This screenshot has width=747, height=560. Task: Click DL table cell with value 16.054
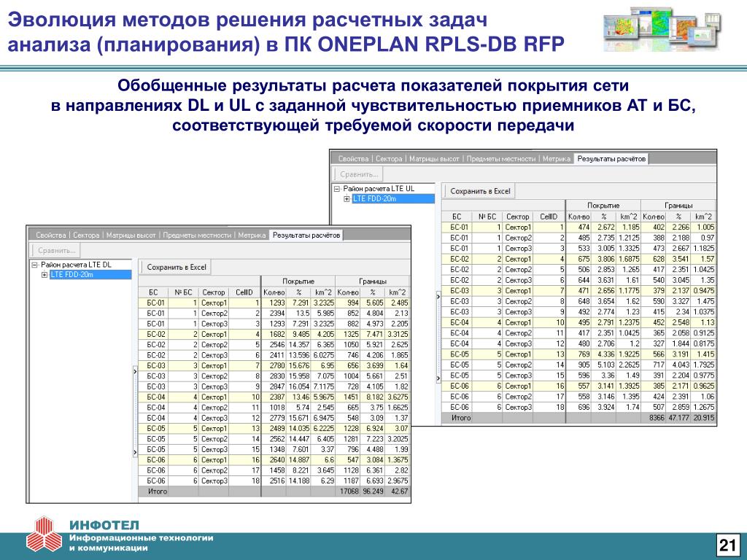(298, 386)
